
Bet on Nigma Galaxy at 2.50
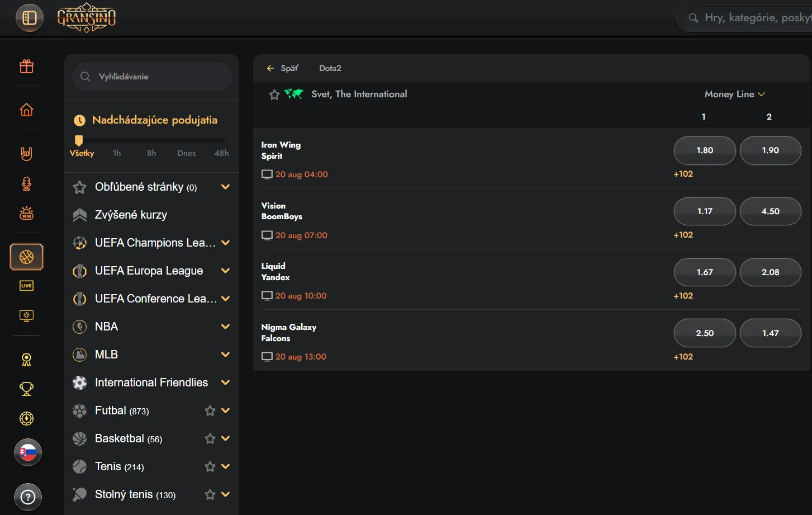[x=705, y=333]
